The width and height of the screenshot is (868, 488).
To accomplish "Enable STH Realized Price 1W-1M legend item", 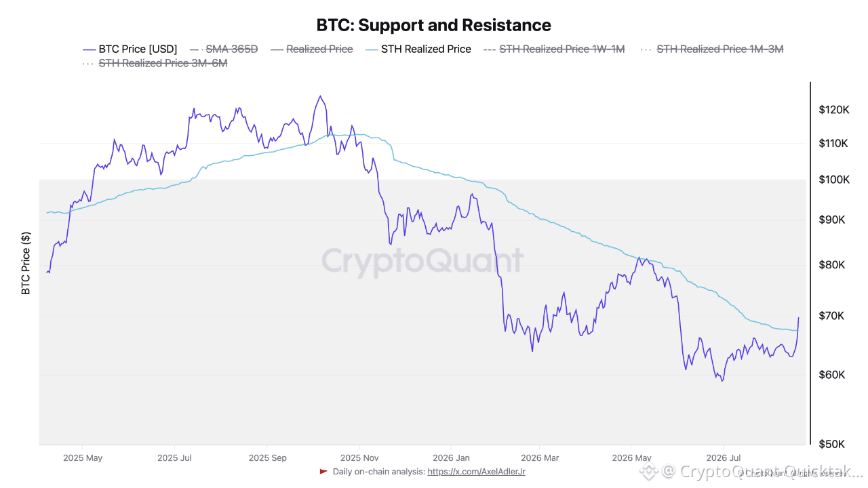I will pyautogui.click(x=554, y=49).
